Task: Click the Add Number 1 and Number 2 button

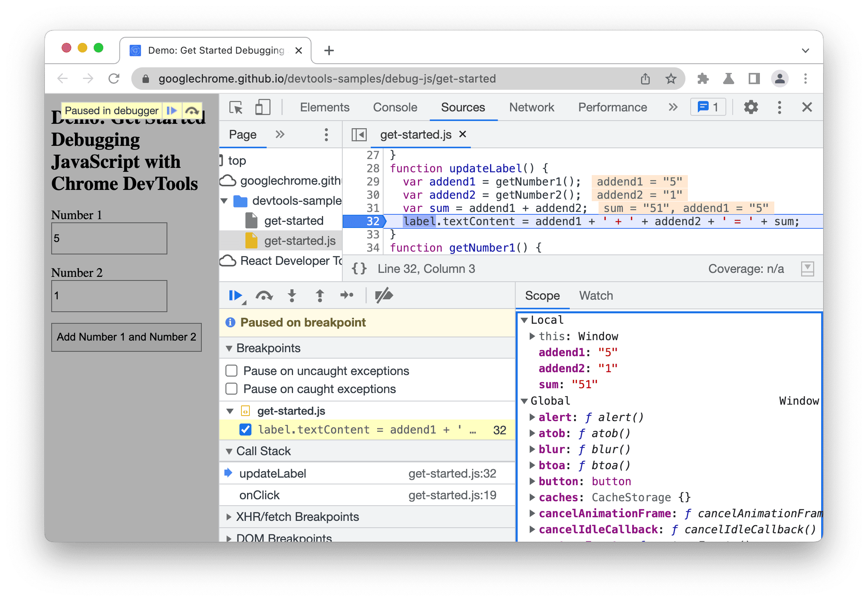Action: click(x=126, y=337)
